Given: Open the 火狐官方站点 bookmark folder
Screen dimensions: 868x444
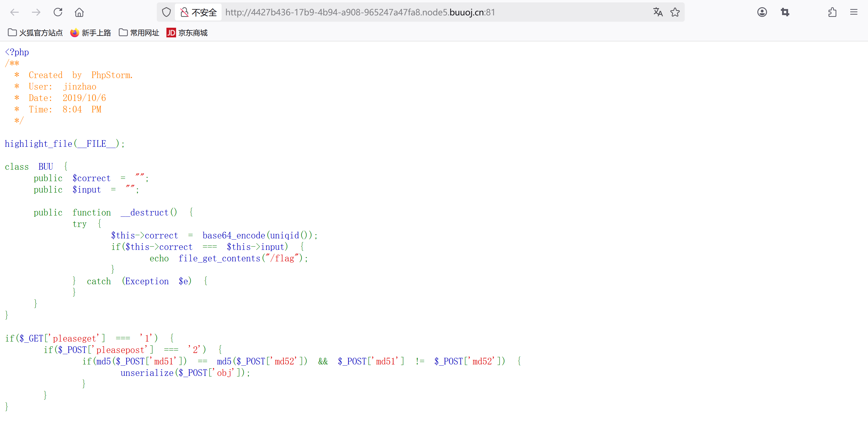Looking at the screenshot, I should pos(35,33).
